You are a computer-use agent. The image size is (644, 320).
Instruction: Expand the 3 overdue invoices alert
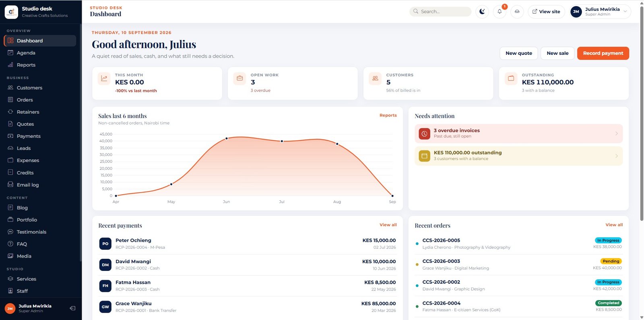(518, 133)
